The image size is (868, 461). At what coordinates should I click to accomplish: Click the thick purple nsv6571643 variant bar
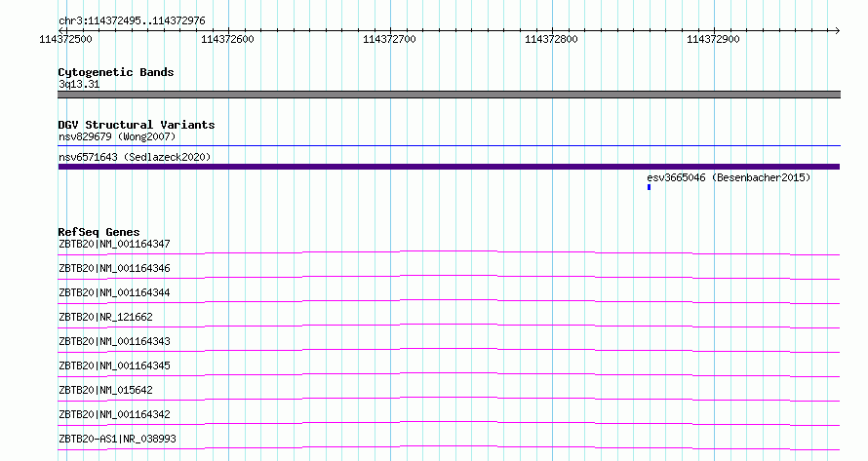[x=449, y=167]
